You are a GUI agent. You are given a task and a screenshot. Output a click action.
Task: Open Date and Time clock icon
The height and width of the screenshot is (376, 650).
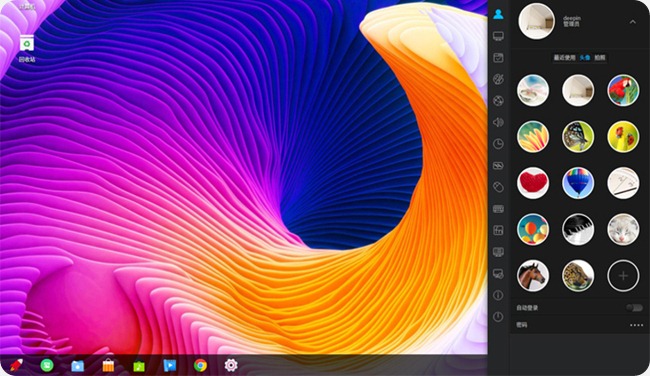pyautogui.click(x=498, y=144)
